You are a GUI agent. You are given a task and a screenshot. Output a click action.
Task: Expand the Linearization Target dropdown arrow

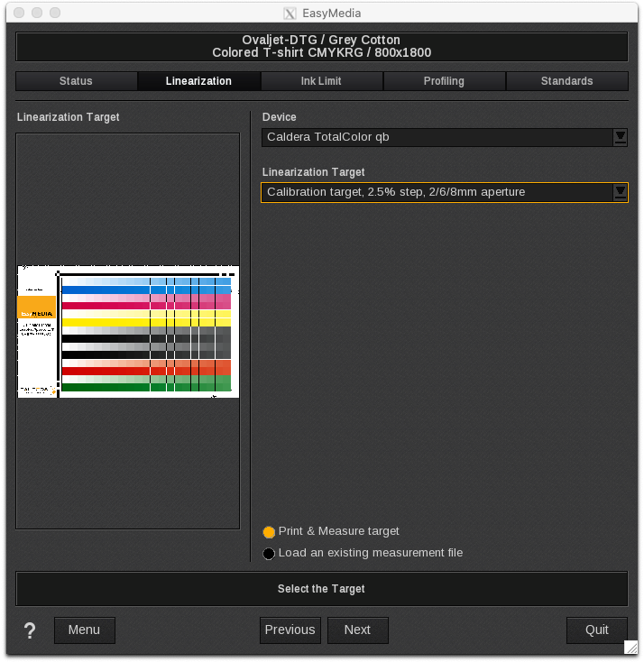coord(620,192)
